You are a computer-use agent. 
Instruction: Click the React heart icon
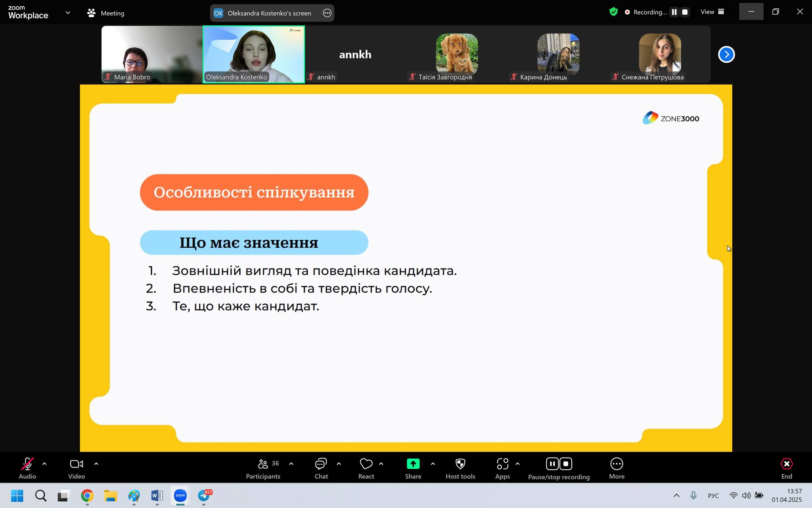pos(366,464)
